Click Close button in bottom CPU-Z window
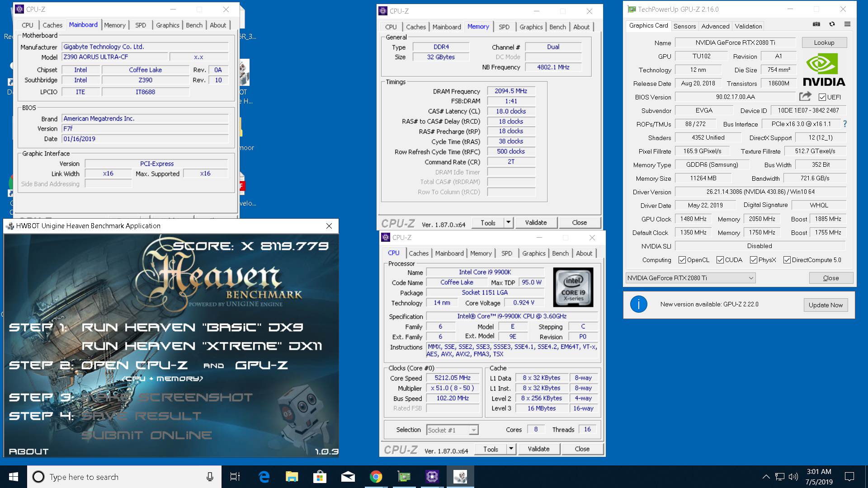Image resolution: width=868 pixels, height=488 pixels. tap(582, 449)
